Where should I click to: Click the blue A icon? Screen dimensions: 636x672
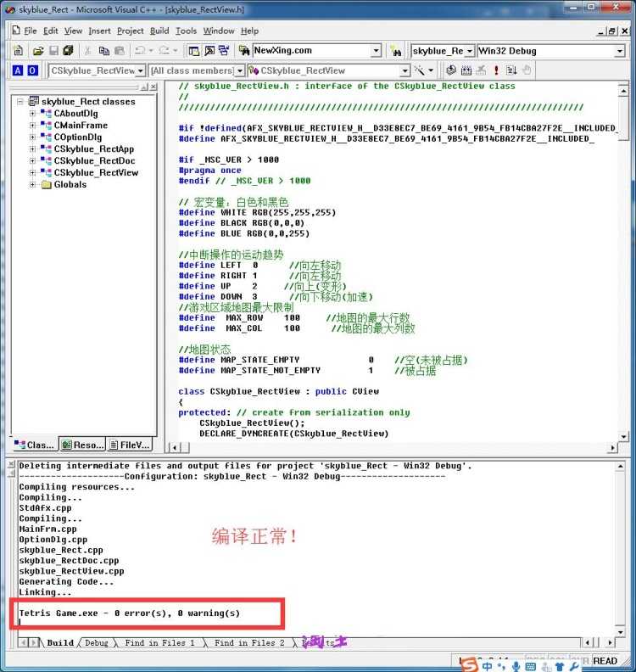tap(18, 70)
